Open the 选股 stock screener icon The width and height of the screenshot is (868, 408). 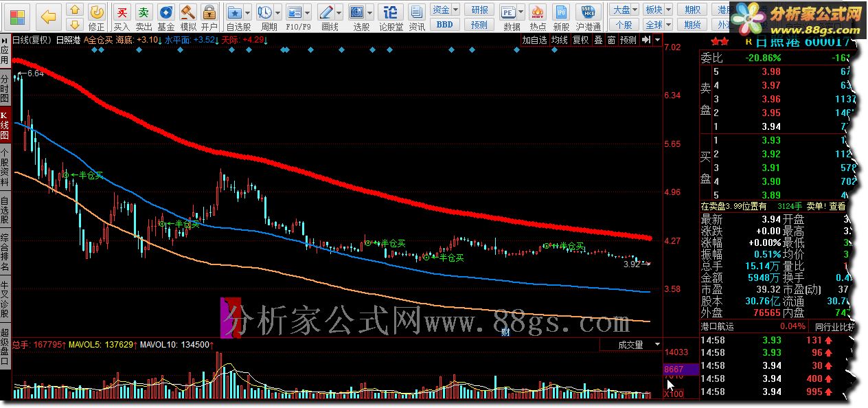tap(357, 12)
